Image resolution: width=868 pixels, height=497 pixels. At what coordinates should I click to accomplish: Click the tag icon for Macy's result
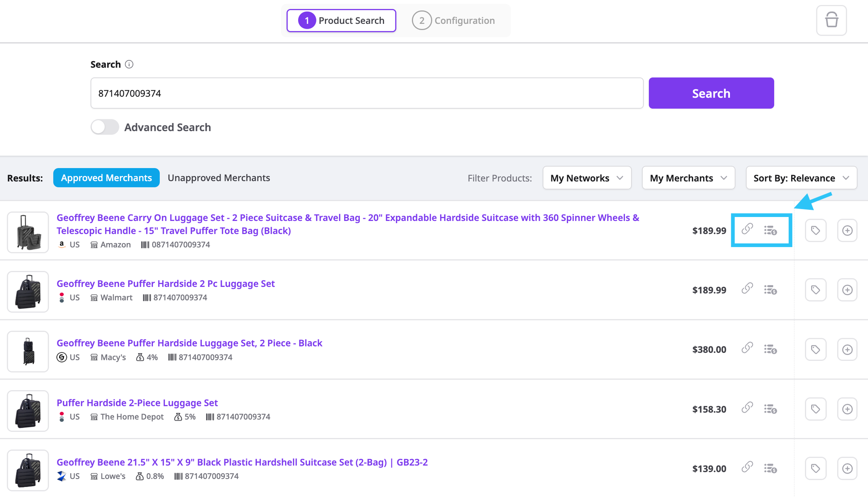[x=815, y=350]
